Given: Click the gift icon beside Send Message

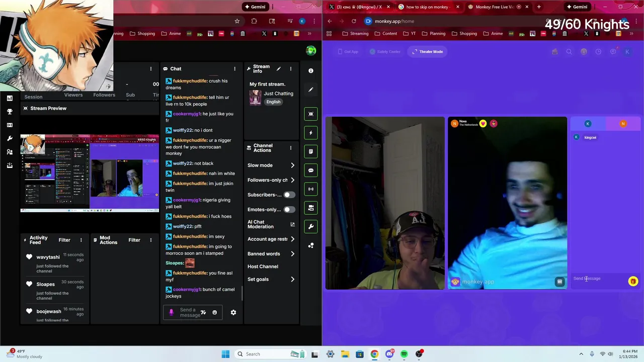Looking at the screenshot, I should (633, 282).
